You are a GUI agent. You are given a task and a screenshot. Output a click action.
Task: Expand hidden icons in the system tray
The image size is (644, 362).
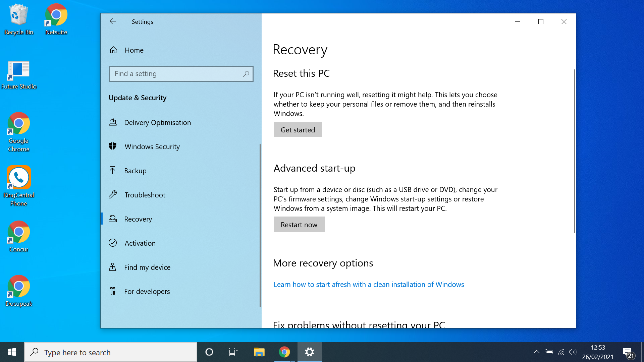tap(536, 352)
